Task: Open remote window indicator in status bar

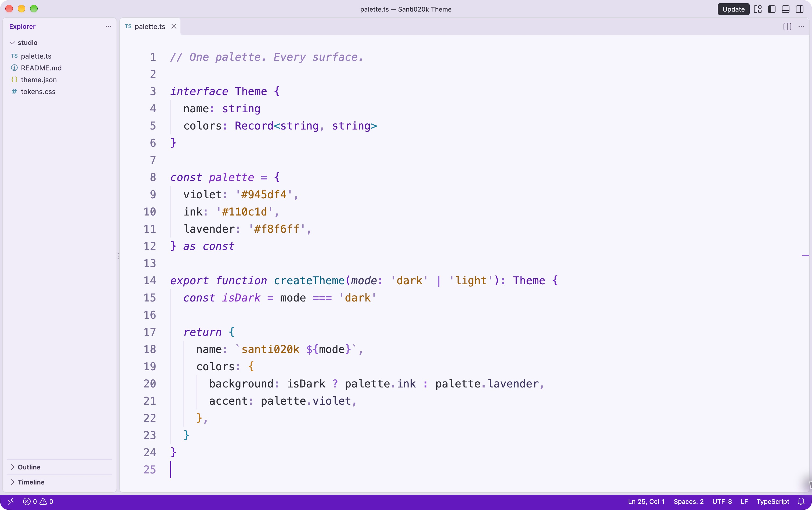Action: tap(10, 502)
